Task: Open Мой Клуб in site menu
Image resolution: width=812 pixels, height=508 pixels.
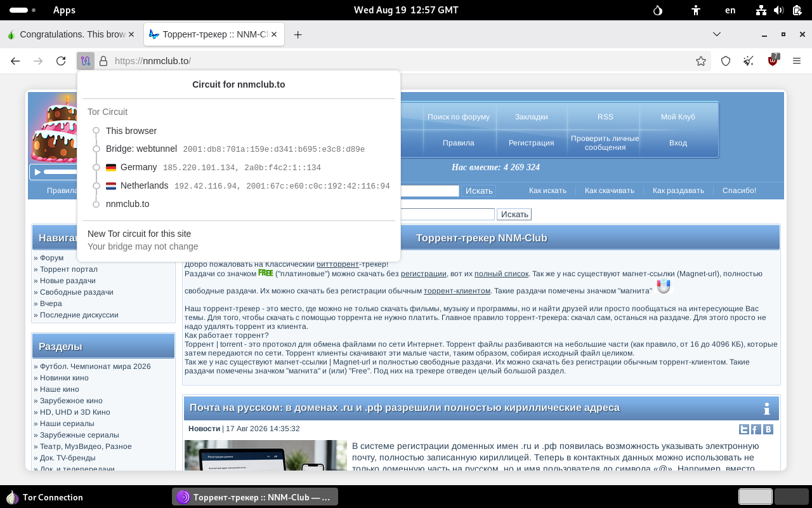Action: (678, 117)
